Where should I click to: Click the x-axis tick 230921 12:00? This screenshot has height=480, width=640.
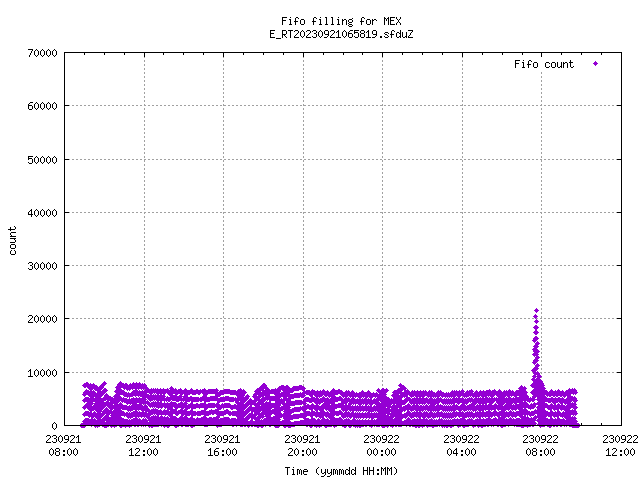(x=143, y=446)
